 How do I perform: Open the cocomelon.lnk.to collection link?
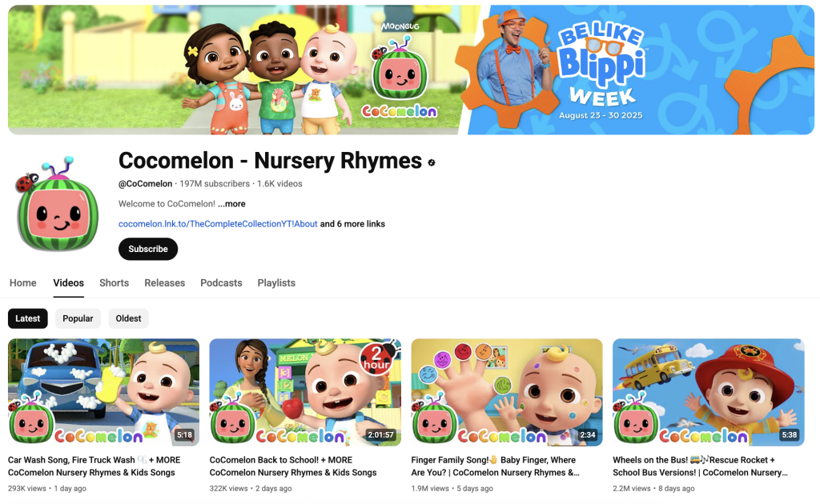pos(218,223)
